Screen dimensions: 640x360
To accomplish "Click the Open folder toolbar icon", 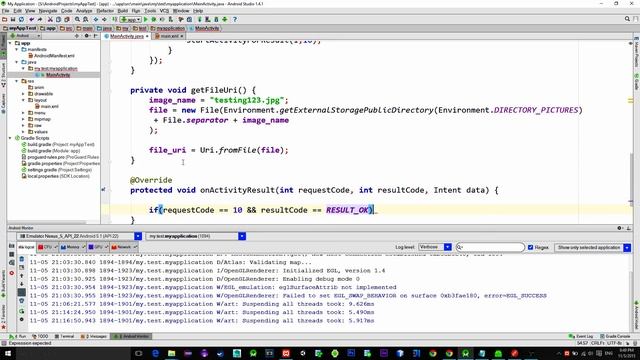I will click(4, 19).
